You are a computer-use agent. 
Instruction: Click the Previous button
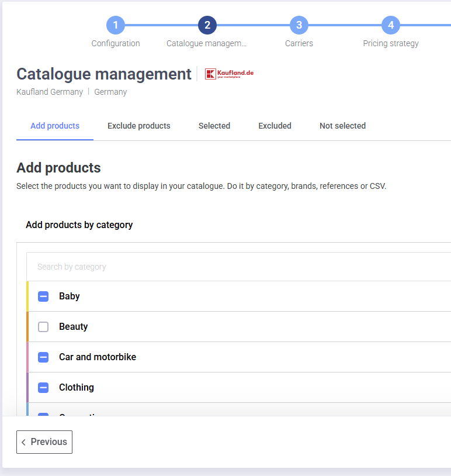pyautogui.click(x=44, y=442)
